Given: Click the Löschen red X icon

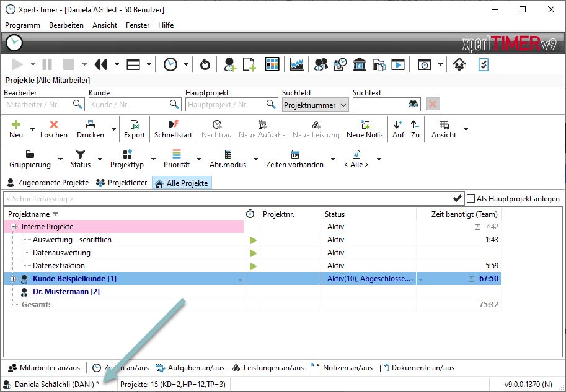Looking at the screenshot, I should pos(54,124).
